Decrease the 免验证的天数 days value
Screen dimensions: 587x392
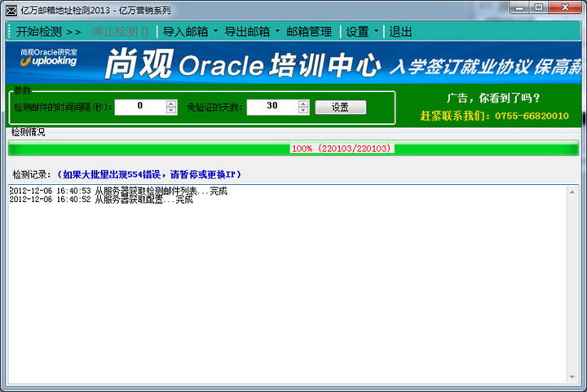[x=303, y=111]
